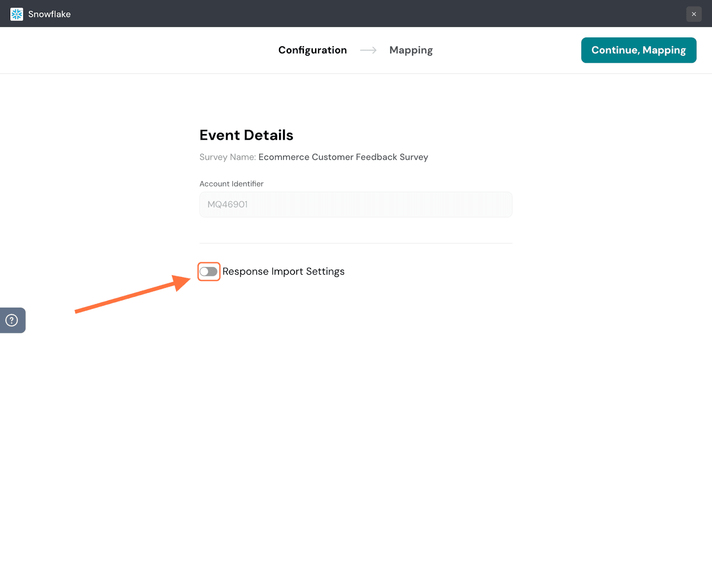Screen dimensions: 712x588
Task: Close the Snowflake dialog with X
Action: tap(693, 14)
